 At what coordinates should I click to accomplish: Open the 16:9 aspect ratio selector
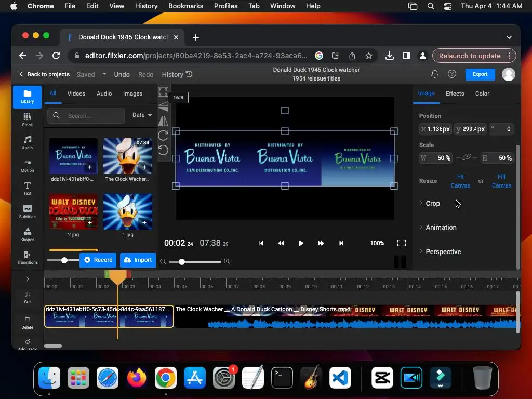(x=178, y=97)
